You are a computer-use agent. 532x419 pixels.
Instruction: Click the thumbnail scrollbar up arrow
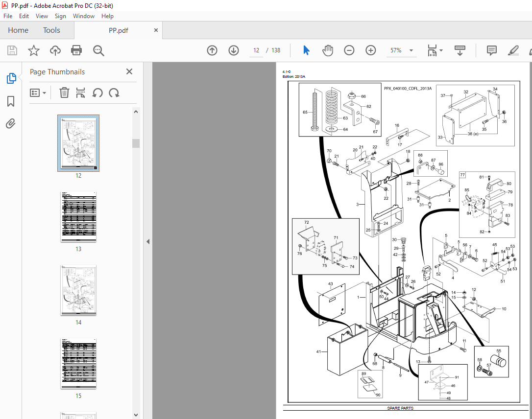coord(136,112)
